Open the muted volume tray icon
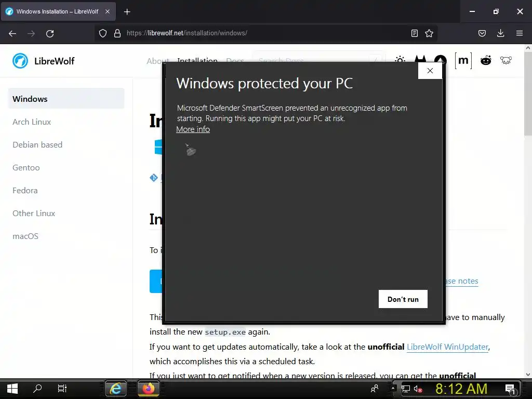The height and width of the screenshot is (399, 532). 418,389
